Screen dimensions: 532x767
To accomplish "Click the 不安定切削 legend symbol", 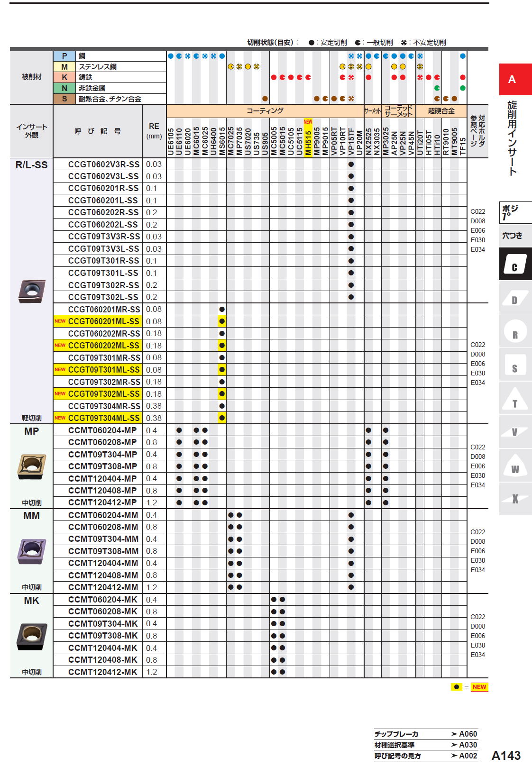I will [404, 43].
